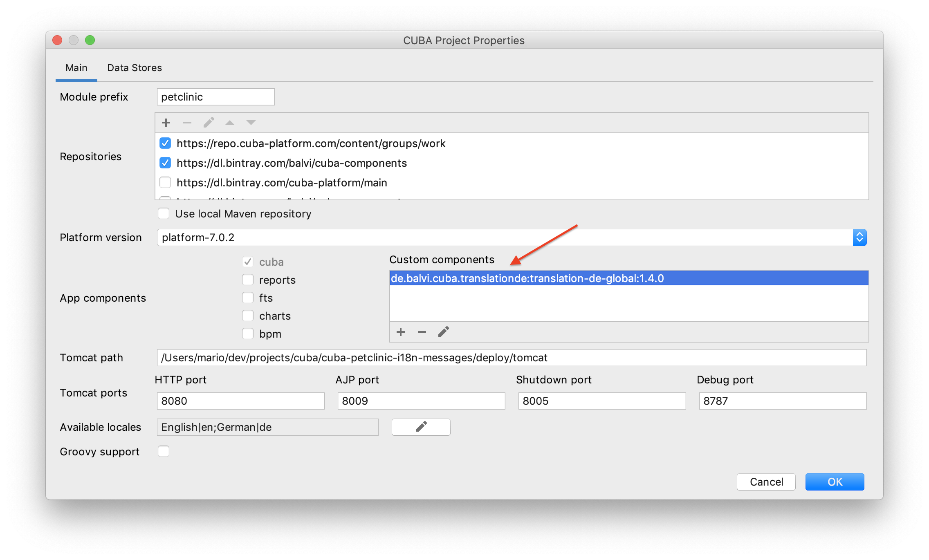Click the add component icon in custom components
The width and height of the screenshot is (929, 560).
click(x=401, y=332)
